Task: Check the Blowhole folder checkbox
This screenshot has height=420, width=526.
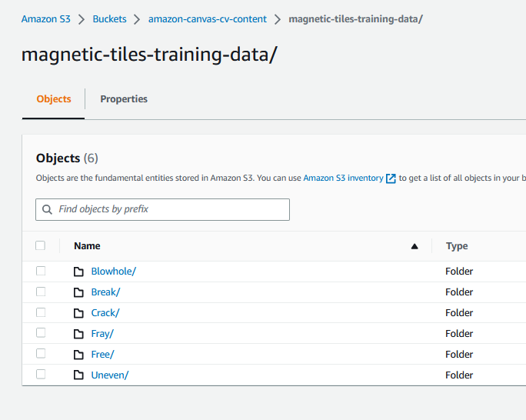Action: click(41, 271)
